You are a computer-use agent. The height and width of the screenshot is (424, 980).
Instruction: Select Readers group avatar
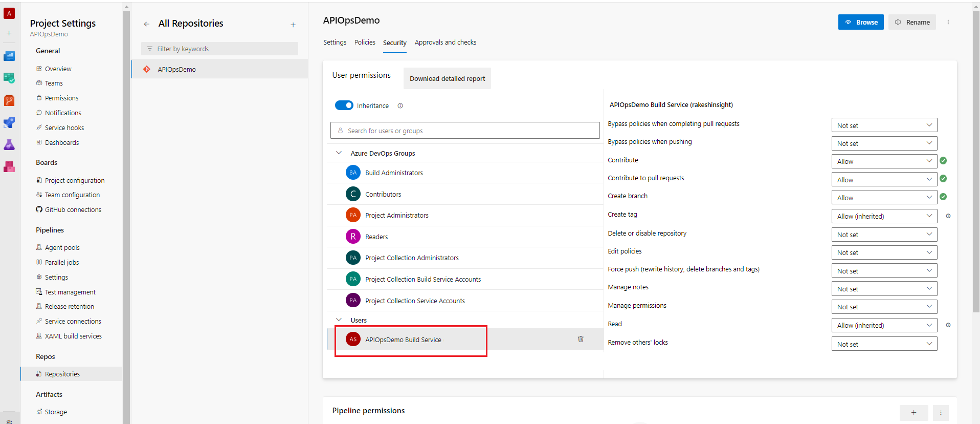[x=353, y=237]
